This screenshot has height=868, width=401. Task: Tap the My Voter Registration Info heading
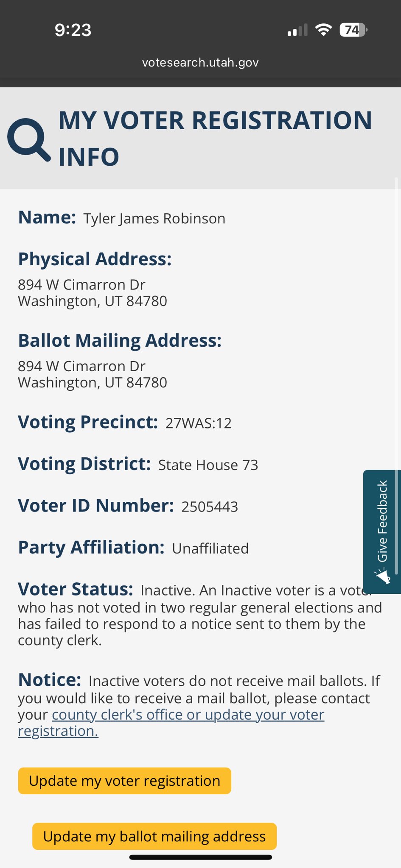pos(215,138)
